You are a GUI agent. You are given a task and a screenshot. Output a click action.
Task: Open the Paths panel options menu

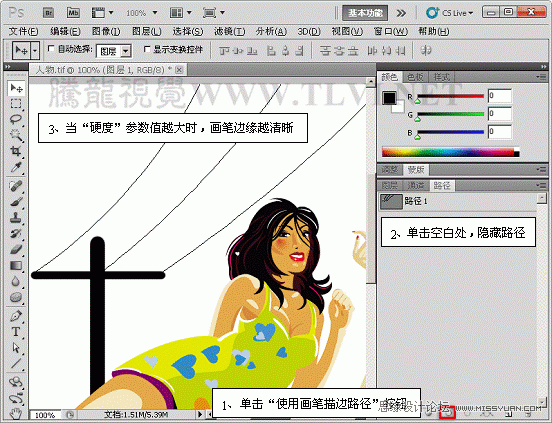541,185
